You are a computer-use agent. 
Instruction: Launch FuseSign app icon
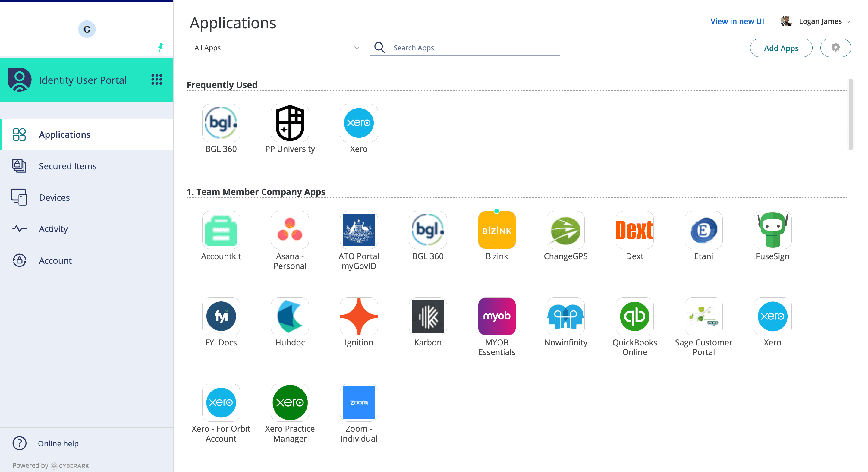tap(772, 230)
